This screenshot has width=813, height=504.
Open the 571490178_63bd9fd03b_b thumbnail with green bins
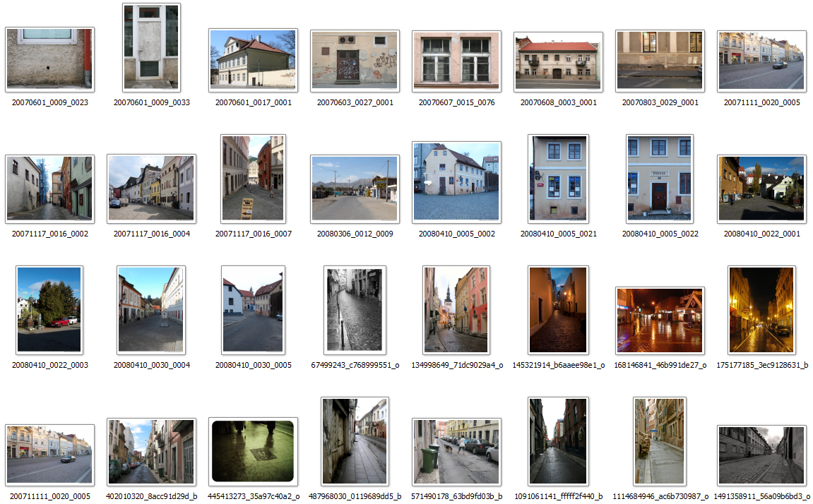[x=456, y=452]
